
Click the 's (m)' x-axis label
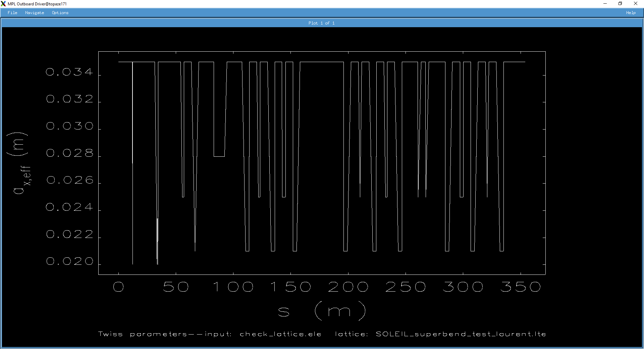pos(322,310)
